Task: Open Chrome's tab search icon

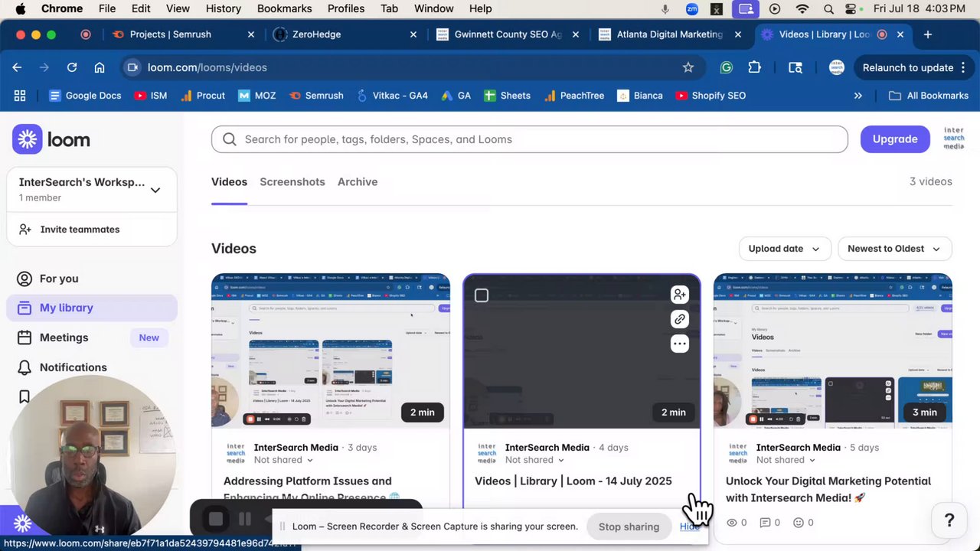Action: [795, 67]
